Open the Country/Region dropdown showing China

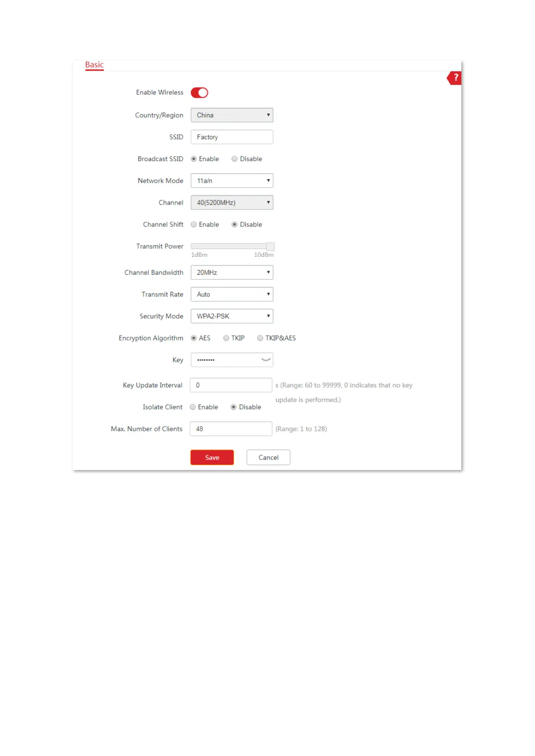(232, 115)
